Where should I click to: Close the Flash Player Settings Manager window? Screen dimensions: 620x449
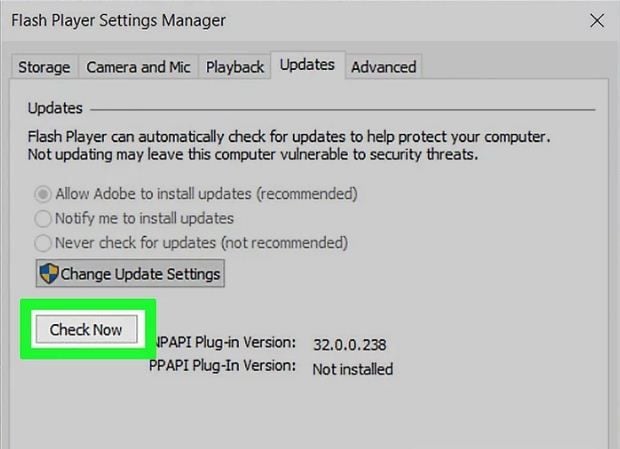(x=597, y=21)
